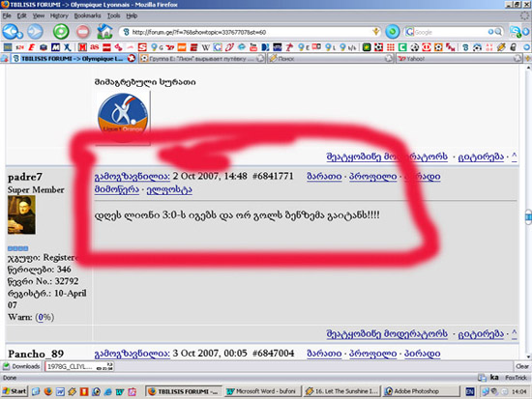
Task: Open the History menu
Action: tap(59, 15)
